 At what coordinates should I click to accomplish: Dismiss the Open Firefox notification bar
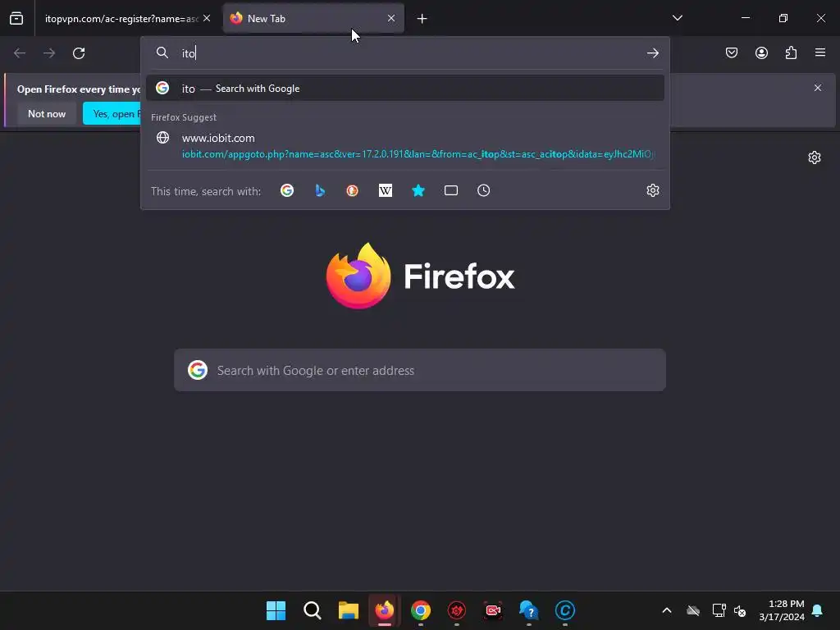coord(818,88)
